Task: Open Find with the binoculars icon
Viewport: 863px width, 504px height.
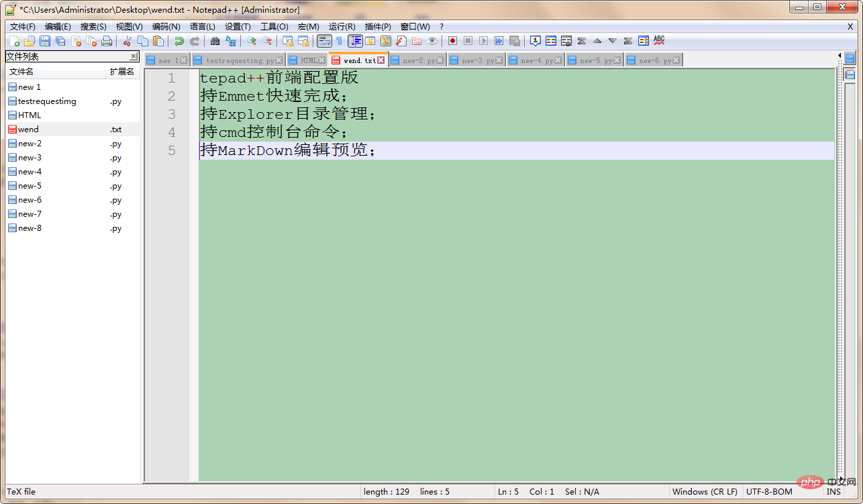Action: pyautogui.click(x=215, y=41)
